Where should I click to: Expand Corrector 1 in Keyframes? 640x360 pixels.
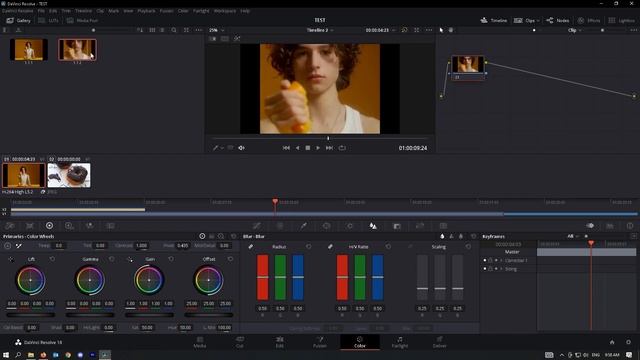pos(501,260)
